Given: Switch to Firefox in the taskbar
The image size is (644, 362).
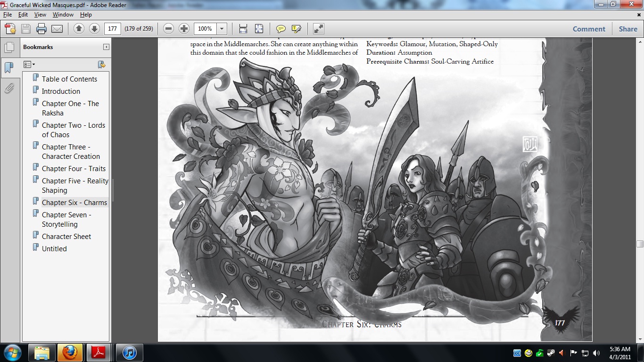Looking at the screenshot, I should [x=70, y=353].
